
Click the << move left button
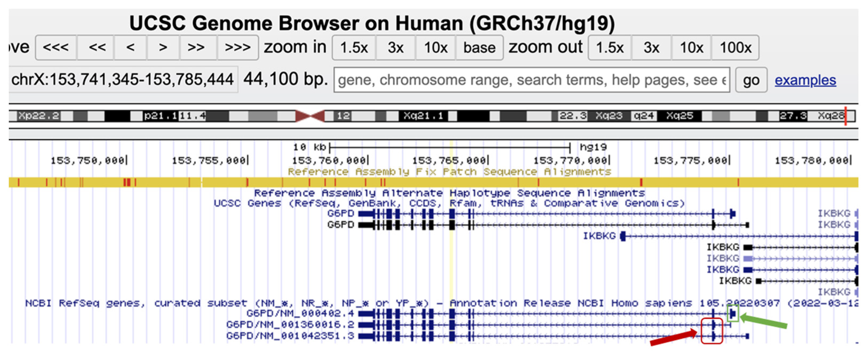97,47
